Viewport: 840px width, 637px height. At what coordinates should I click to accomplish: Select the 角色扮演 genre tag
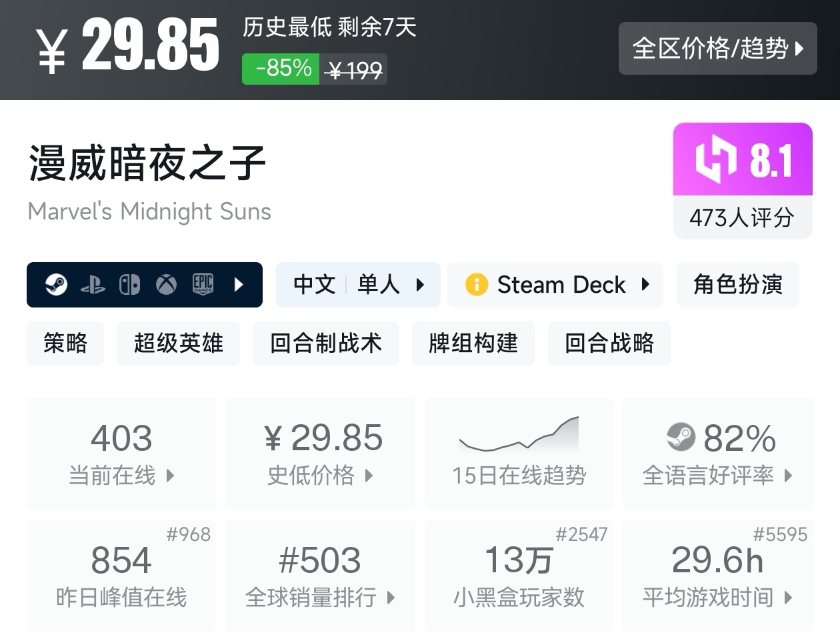737,285
